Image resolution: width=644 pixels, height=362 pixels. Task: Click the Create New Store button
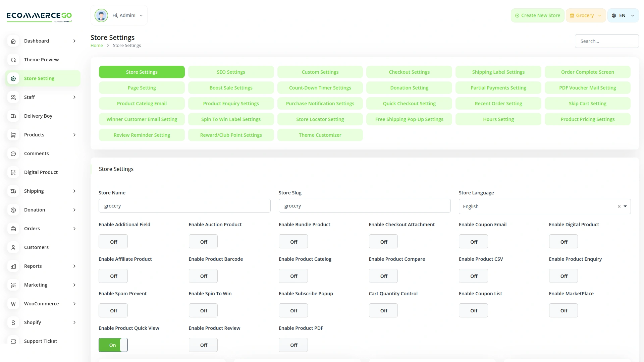click(537, 15)
